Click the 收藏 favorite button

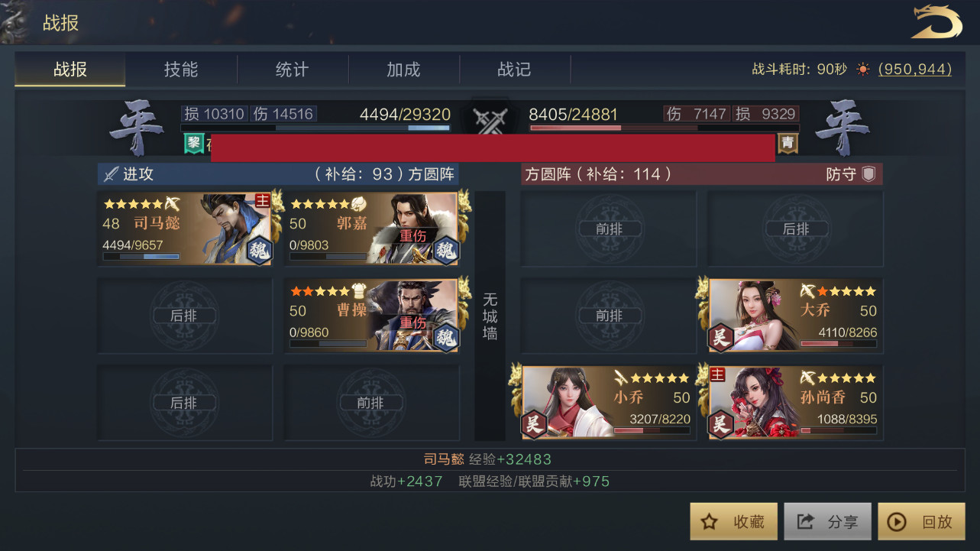tap(734, 521)
